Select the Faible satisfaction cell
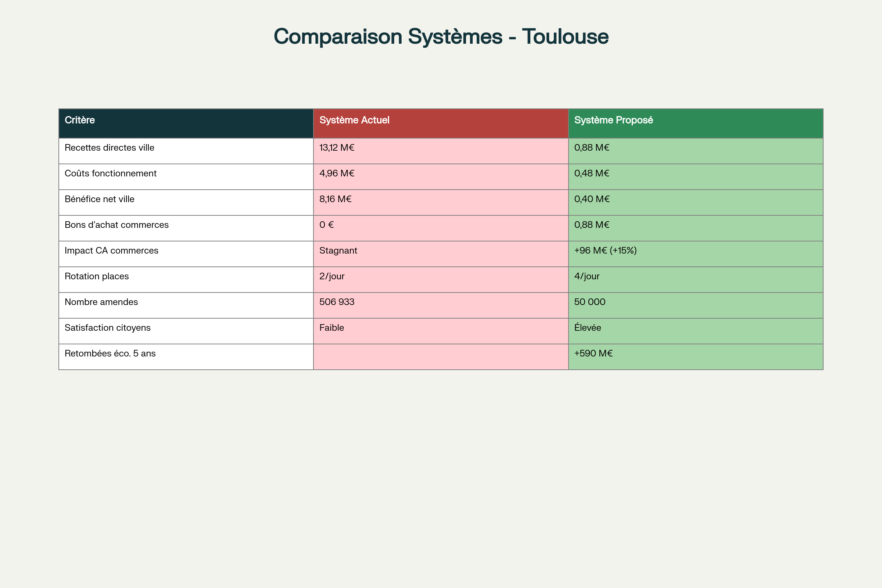This screenshot has height=588, width=882. [x=331, y=328]
